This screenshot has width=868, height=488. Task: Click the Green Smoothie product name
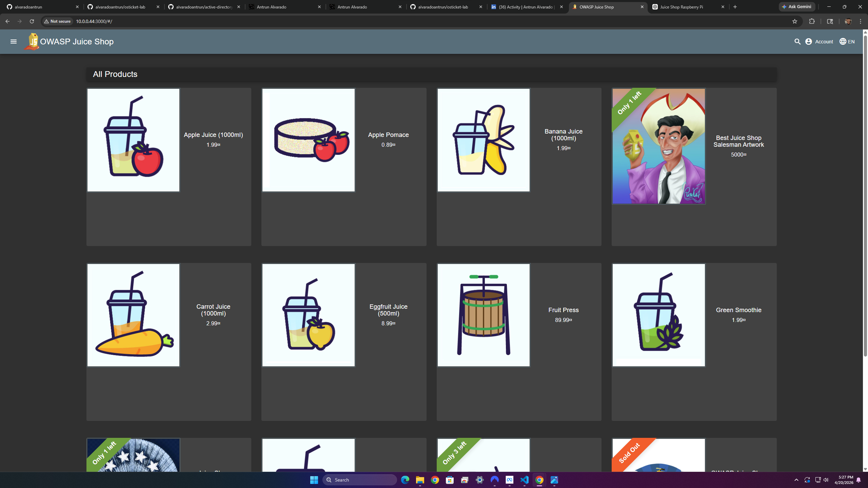tap(738, 310)
